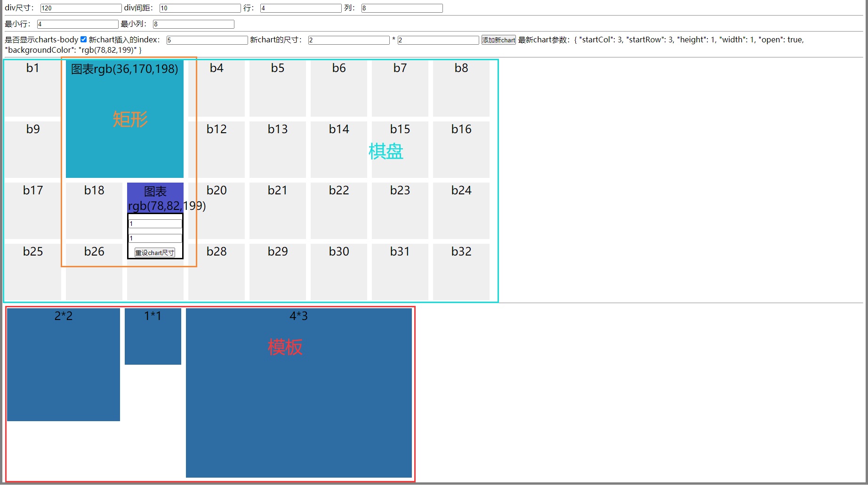Select the teal 图表rgb(36,170,198) block
The image size is (868, 488).
click(x=125, y=119)
